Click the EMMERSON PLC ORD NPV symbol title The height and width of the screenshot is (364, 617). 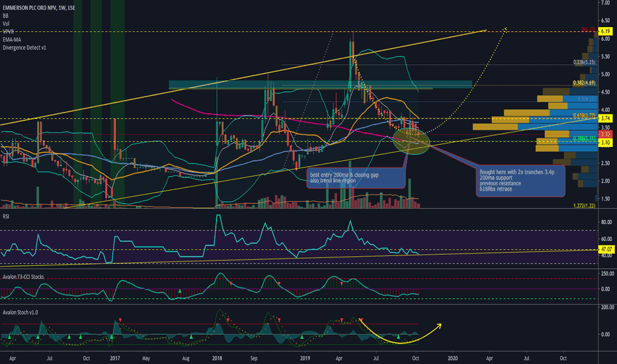click(x=38, y=8)
